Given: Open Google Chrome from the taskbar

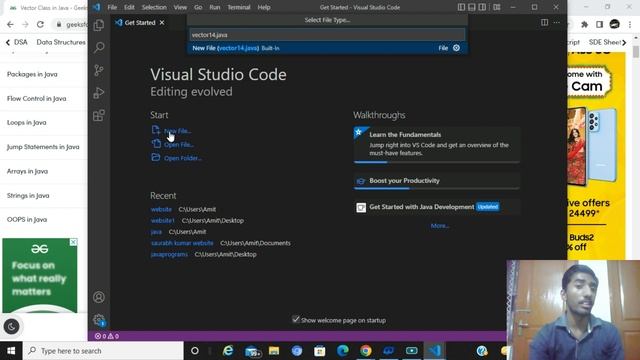Looking at the screenshot, I should point(366,351).
